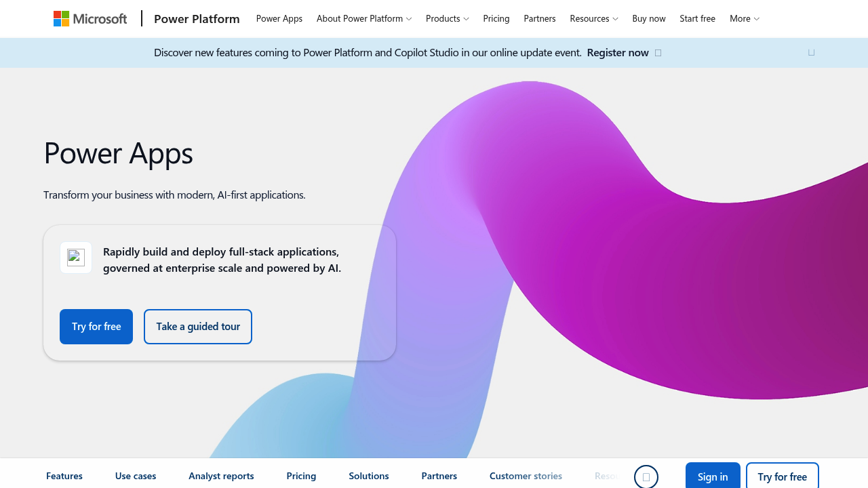The width and height of the screenshot is (868, 488).
Task: Go to Power Platform home link
Action: [197, 19]
